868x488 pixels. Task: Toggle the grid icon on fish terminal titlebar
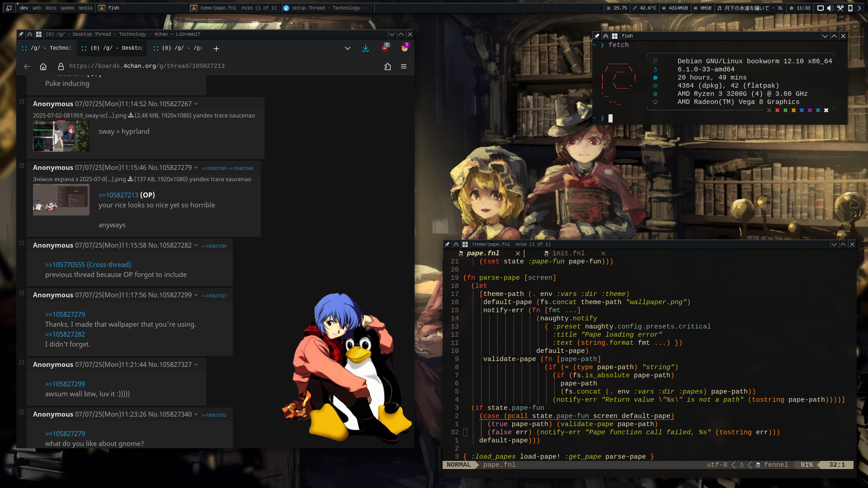pyautogui.click(x=615, y=36)
